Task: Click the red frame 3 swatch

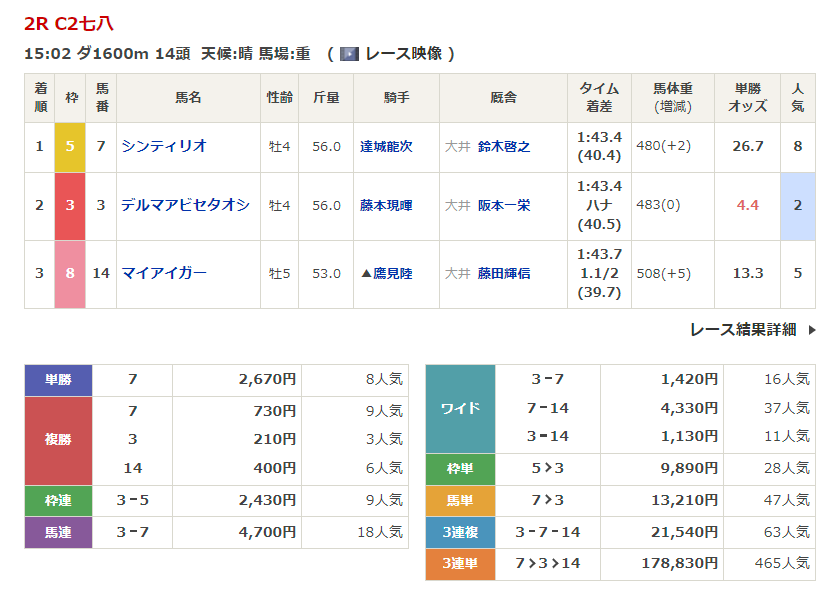Action: [x=70, y=205]
